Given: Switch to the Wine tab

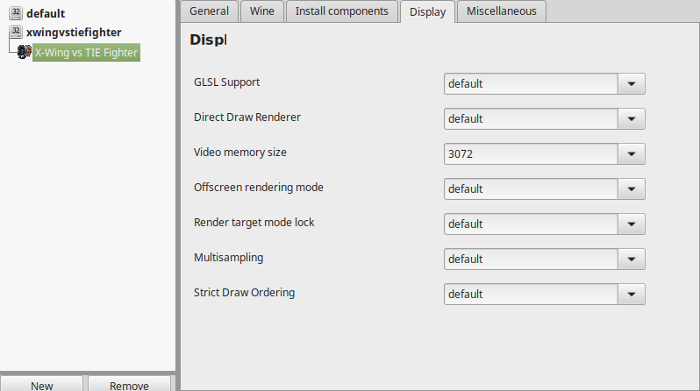Looking at the screenshot, I should point(262,11).
